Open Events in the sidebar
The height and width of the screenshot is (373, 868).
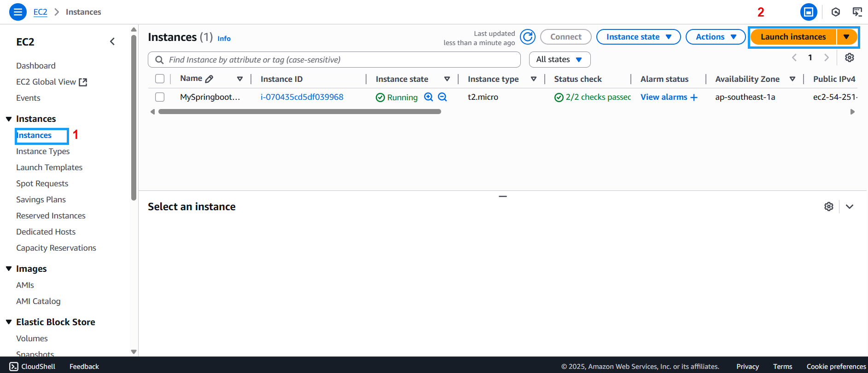click(28, 98)
